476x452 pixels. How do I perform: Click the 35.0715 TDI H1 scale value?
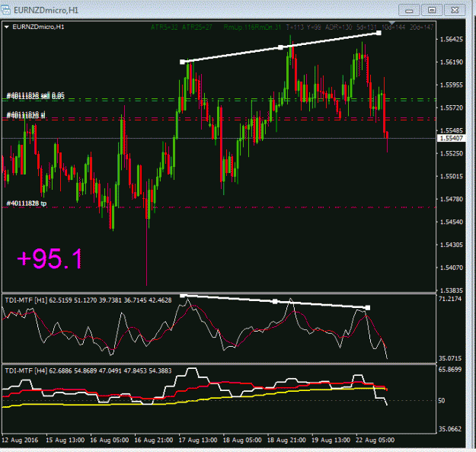[x=450, y=358]
